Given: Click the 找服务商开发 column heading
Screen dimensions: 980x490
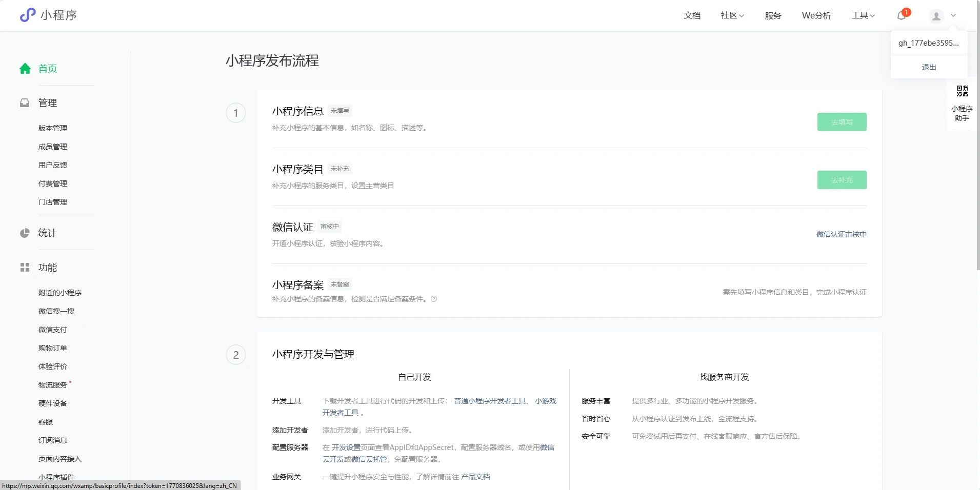Looking at the screenshot, I should coord(724,377).
